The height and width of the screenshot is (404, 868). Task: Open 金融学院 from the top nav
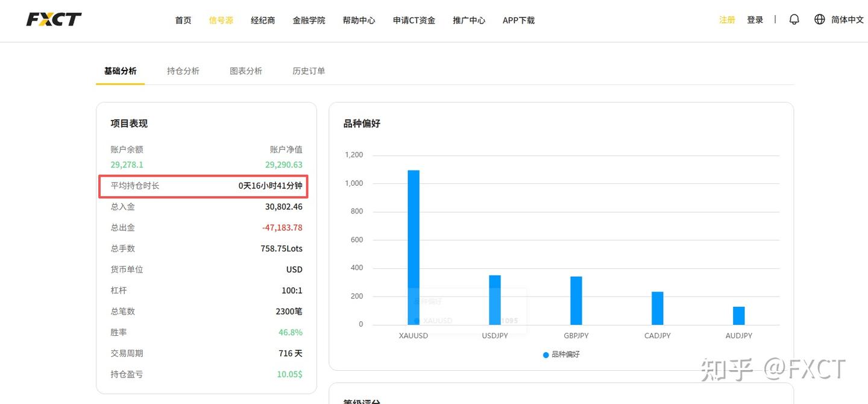[x=309, y=20]
